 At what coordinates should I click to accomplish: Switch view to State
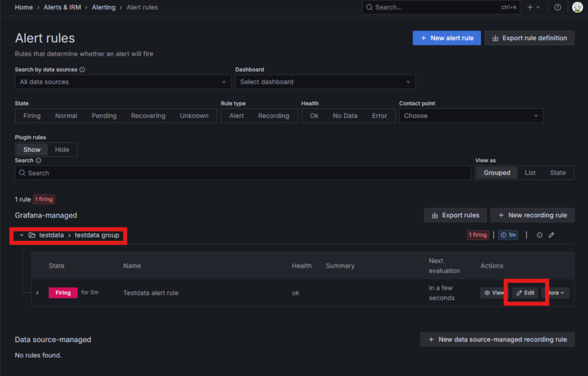tap(558, 173)
